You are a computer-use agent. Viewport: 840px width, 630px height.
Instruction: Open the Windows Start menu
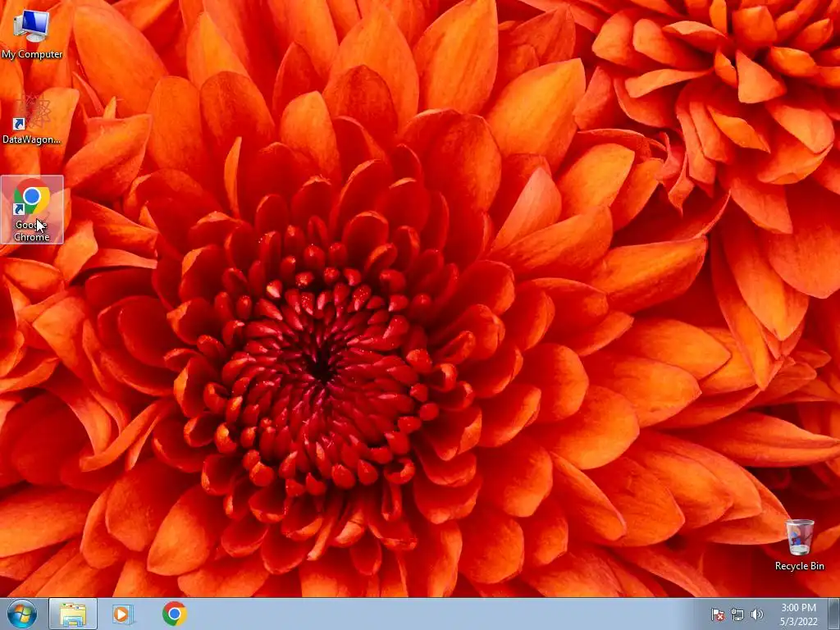point(22,614)
